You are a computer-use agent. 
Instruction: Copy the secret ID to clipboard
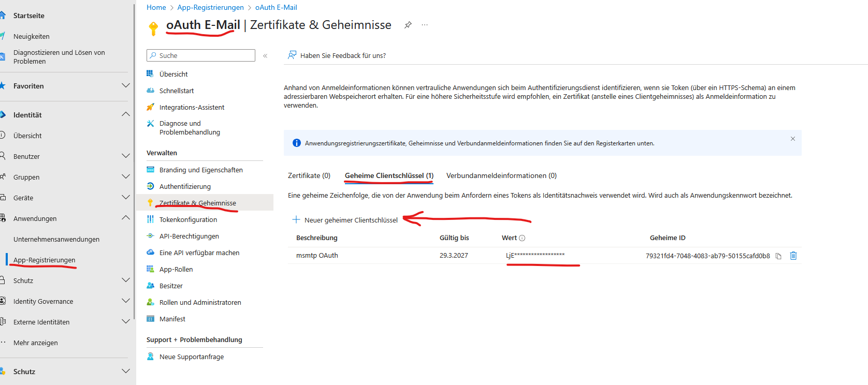tap(778, 256)
